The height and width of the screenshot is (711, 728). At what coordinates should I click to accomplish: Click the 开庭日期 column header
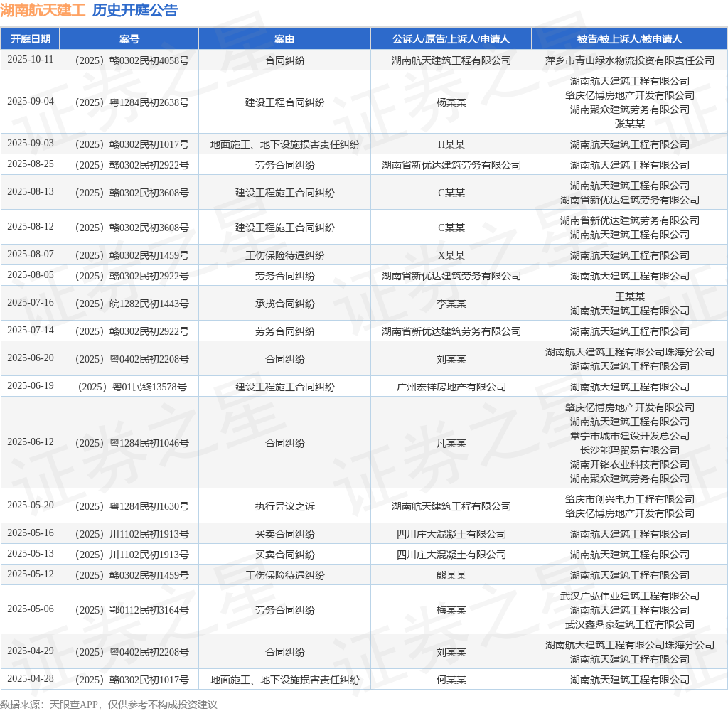click(x=31, y=39)
